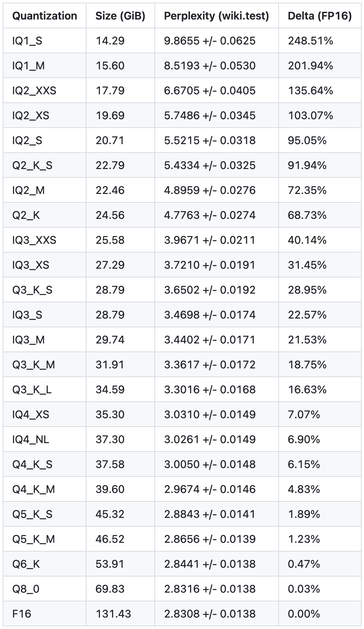The height and width of the screenshot is (629, 364).
Task: Select the IQ1_S quantization cell
Action: (27, 41)
